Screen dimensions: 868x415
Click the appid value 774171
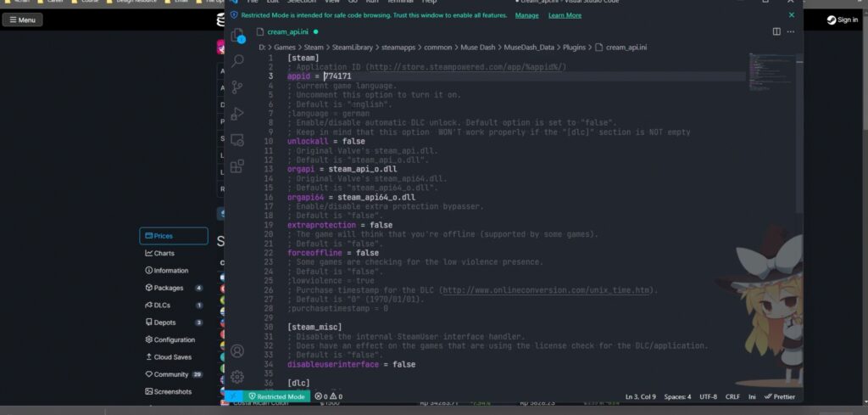click(337, 76)
